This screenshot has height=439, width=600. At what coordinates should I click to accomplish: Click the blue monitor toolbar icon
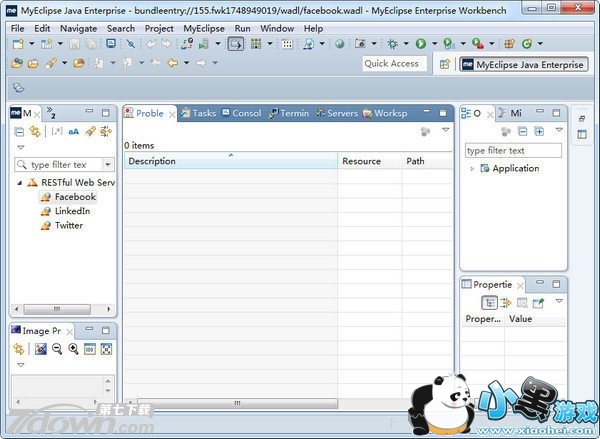pos(111,44)
